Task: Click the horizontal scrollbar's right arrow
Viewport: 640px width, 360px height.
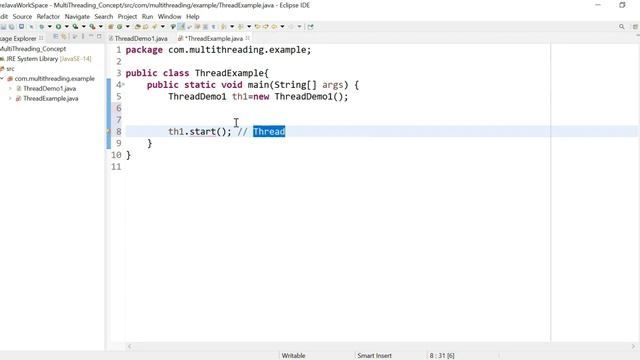Action: click(x=633, y=347)
